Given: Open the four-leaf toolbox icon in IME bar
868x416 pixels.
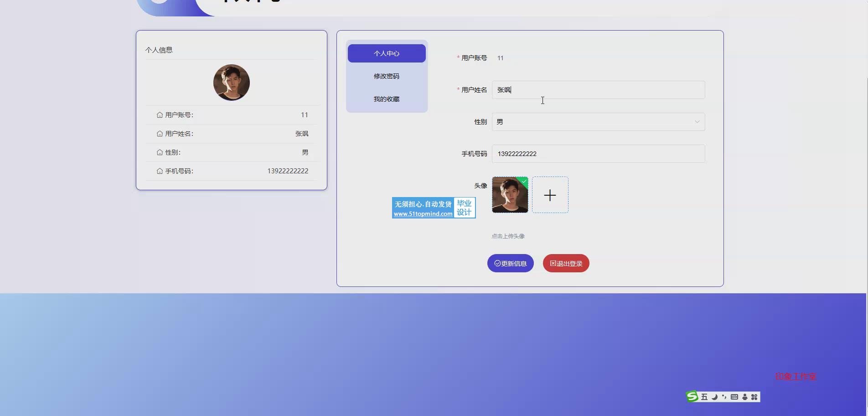Looking at the screenshot, I should click(x=754, y=397).
